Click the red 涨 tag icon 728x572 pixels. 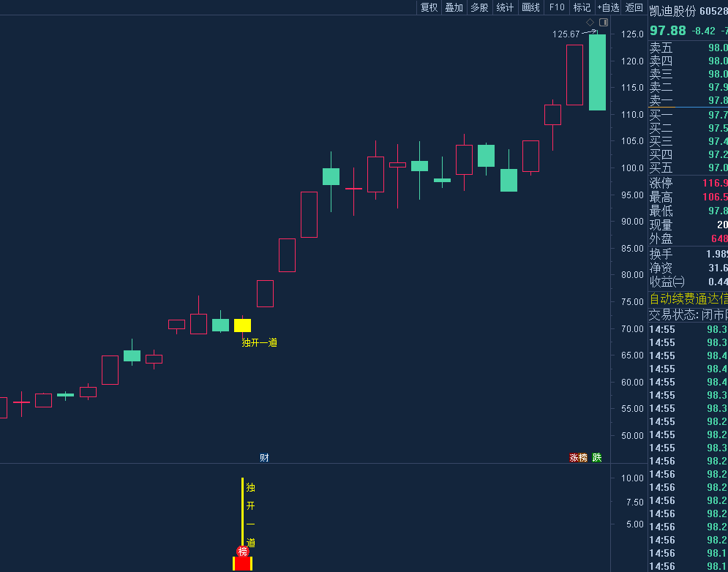(574, 458)
